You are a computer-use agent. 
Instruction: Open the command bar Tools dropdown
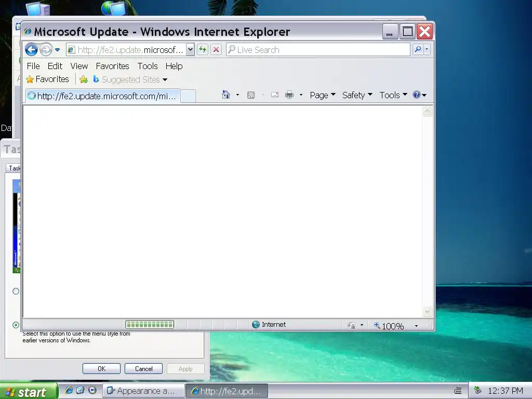(x=393, y=95)
